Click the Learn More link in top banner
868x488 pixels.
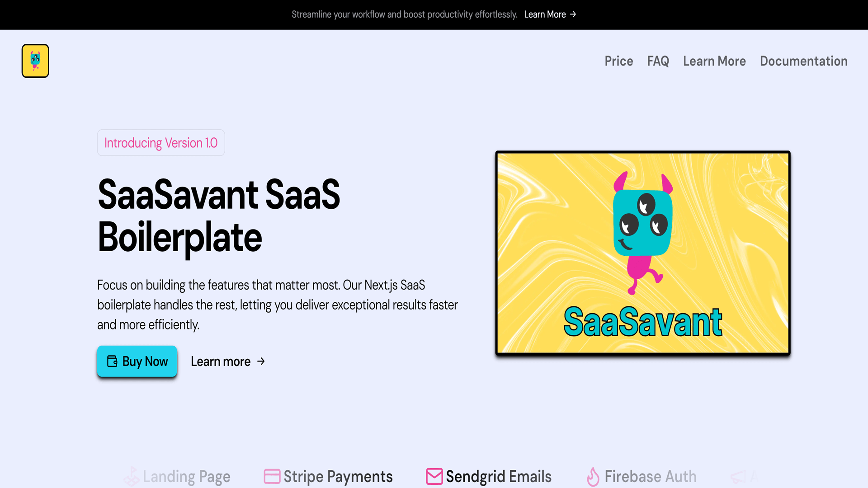pos(550,14)
